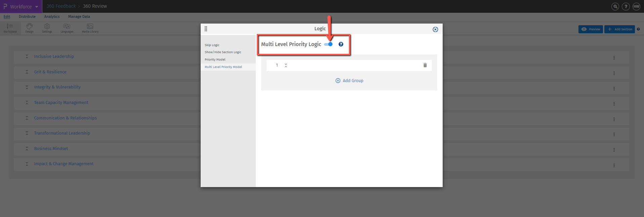Expand Team Capacity Management section
The image size is (644, 217).
(x=27, y=103)
